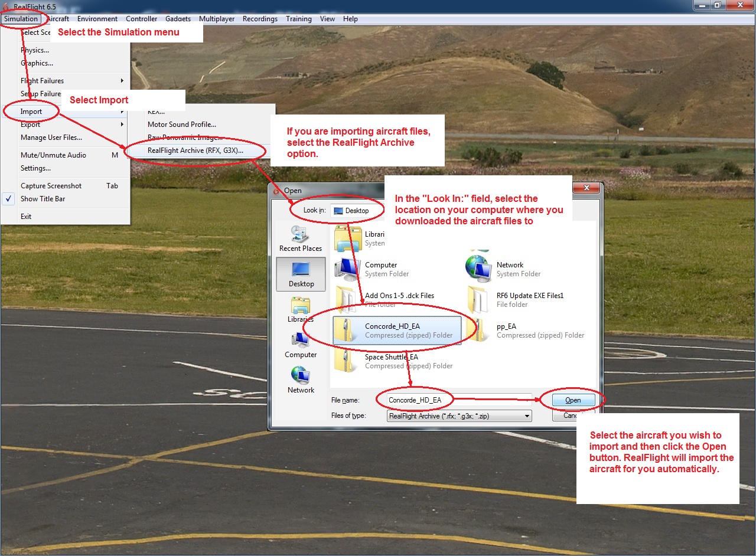Expand the Look in location dropdown
This screenshot has width=756, height=556.
(x=357, y=211)
